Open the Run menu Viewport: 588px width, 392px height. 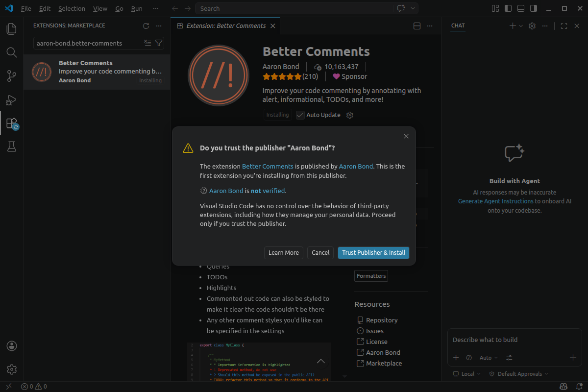click(137, 8)
